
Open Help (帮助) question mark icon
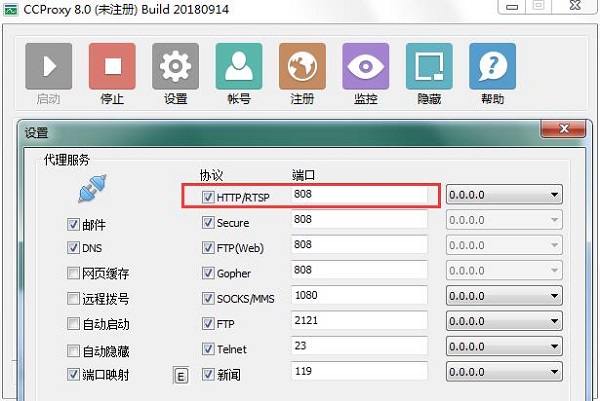[x=492, y=66]
